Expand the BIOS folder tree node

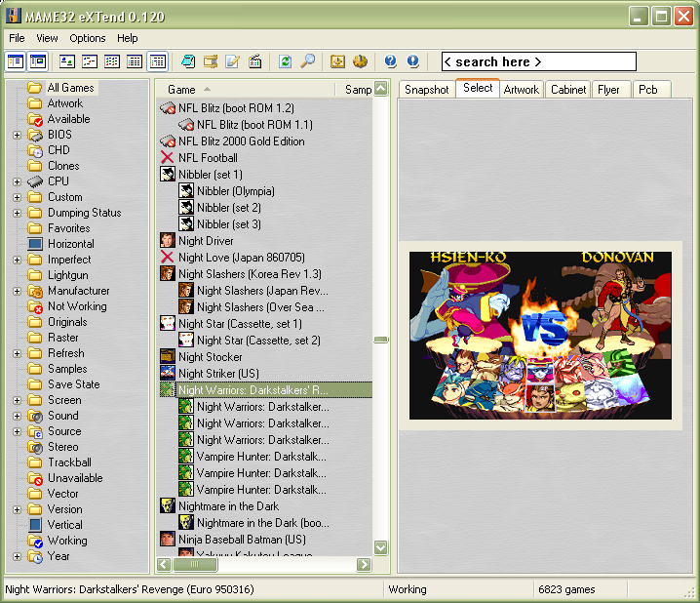pos(17,135)
